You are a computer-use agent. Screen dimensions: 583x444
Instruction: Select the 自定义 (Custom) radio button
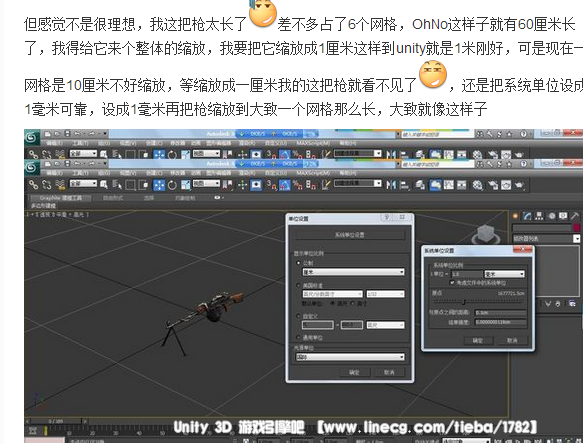tap(298, 316)
